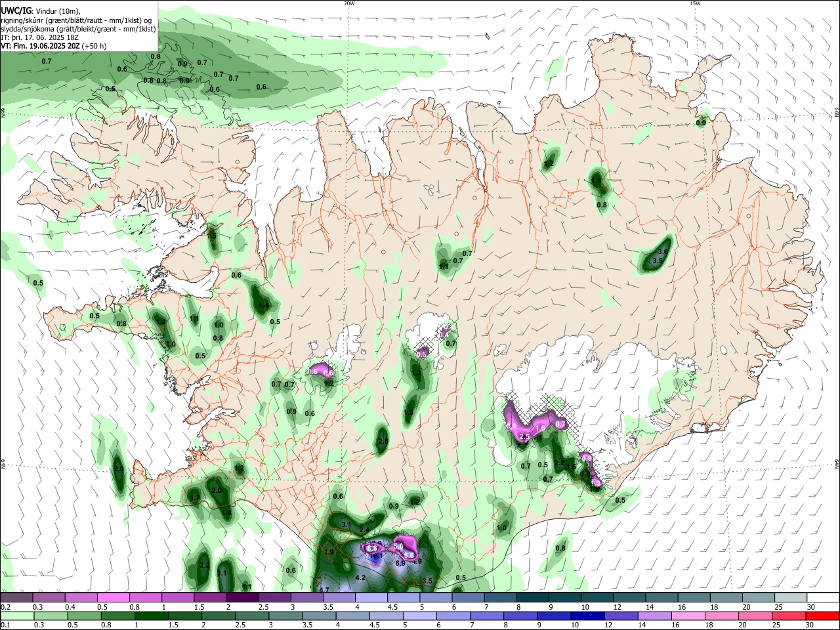
Task: Click the 'slydda/snjókoma' legend description line
Action: point(78,30)
